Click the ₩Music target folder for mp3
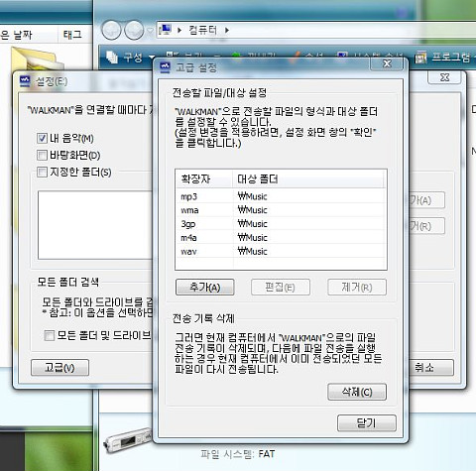The width and height of the screenshot is (476, 471). click(252, 196)
